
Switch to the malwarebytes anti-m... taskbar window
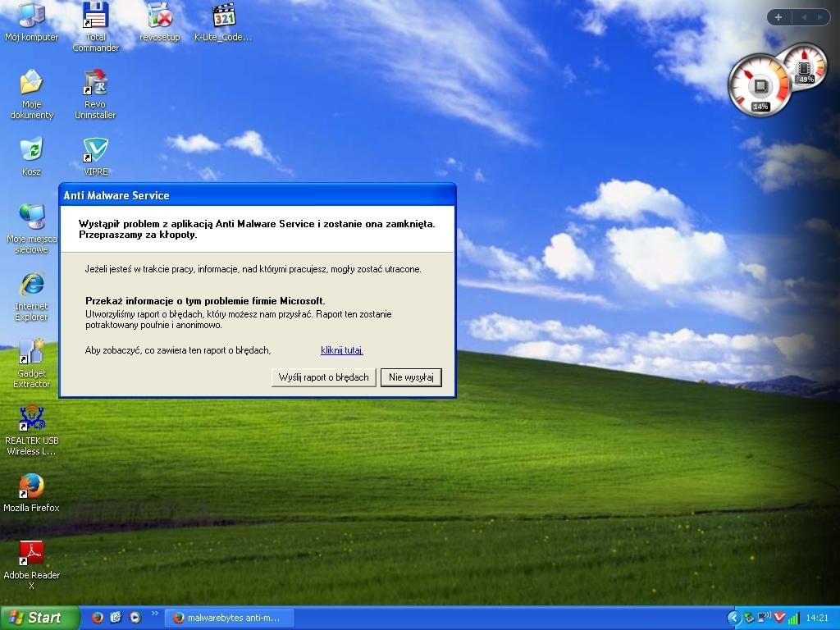pos(226,618)
